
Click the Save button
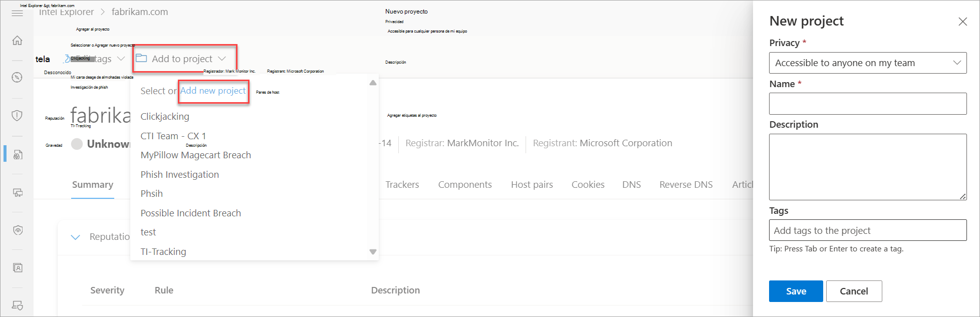[x=796, y=291]
